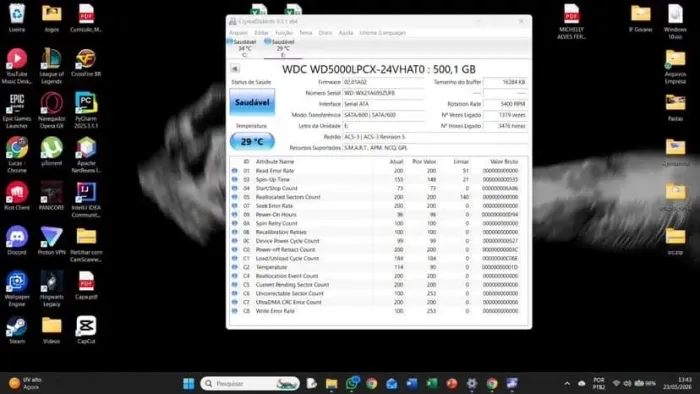Launch YouTube Music Desktop shortcut
Screen dimensions: 700x394
tap(17, 66)
